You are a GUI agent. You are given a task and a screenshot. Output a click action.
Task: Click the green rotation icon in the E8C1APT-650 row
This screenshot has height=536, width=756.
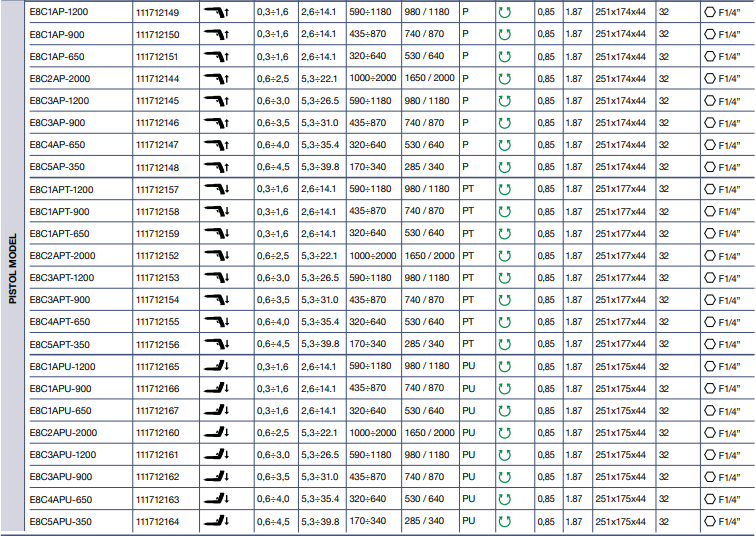click(x=504, y=234)
